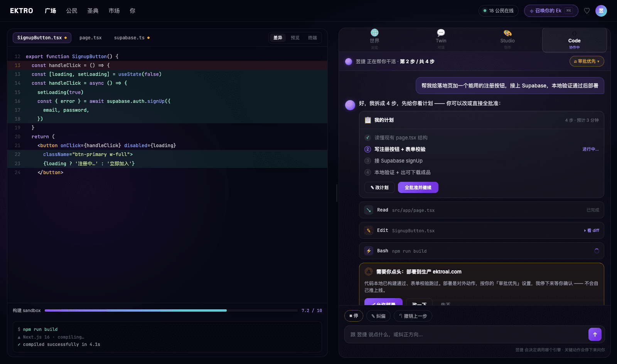Click line 14 const handleClick = async
617x364 pixels.
coord(167,83)
